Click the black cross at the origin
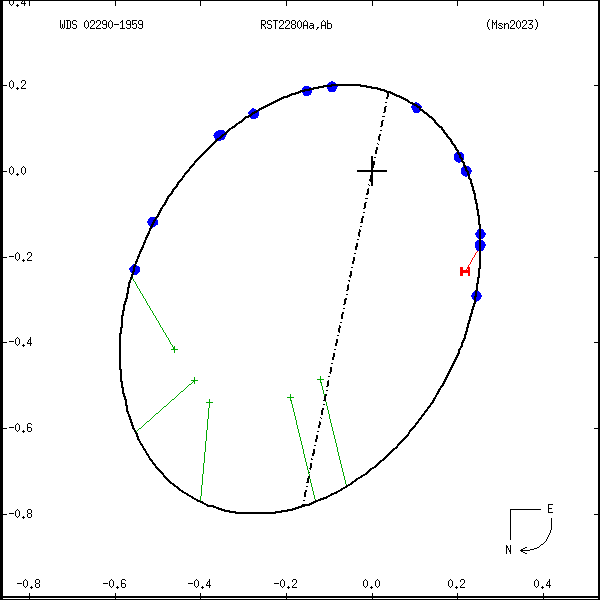The height and width of the screenshot is (600, 600). point(372,171)
